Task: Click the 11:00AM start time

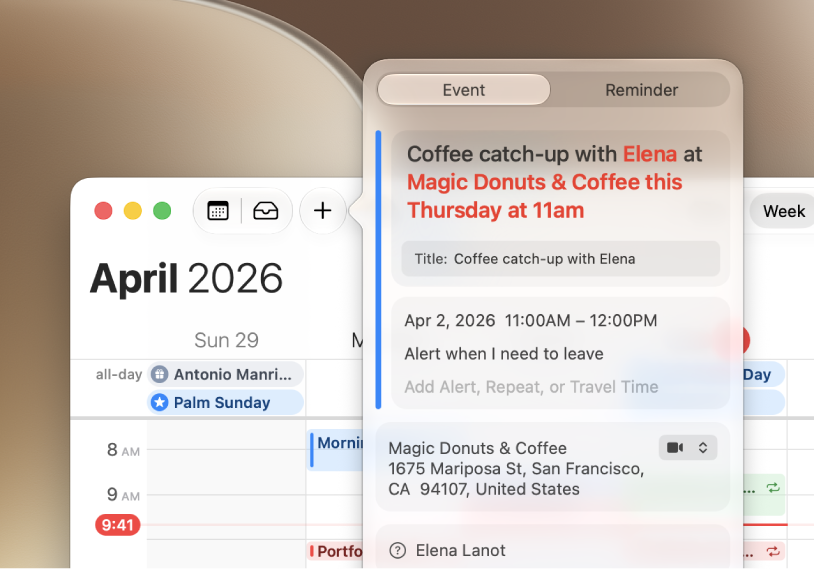Action: 537,320
